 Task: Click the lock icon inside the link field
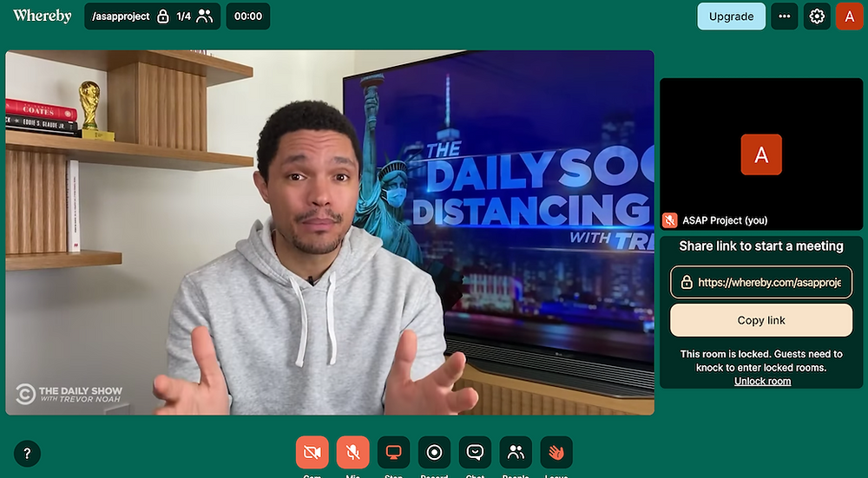687,282
